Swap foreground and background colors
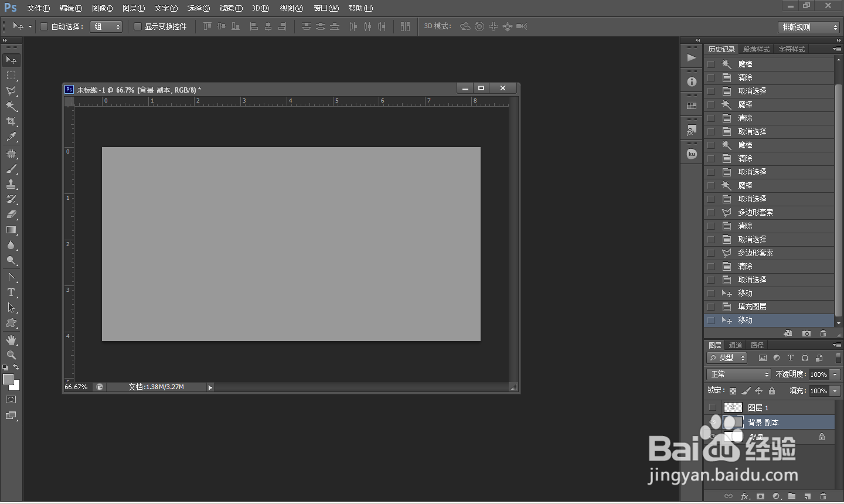The image size is (844, 504). (16, 367)
